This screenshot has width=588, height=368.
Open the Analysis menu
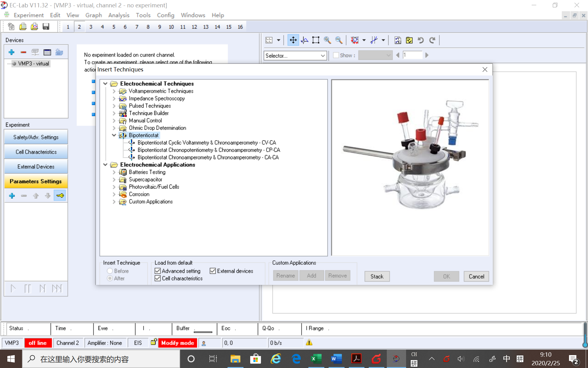[x=119, y=15]
